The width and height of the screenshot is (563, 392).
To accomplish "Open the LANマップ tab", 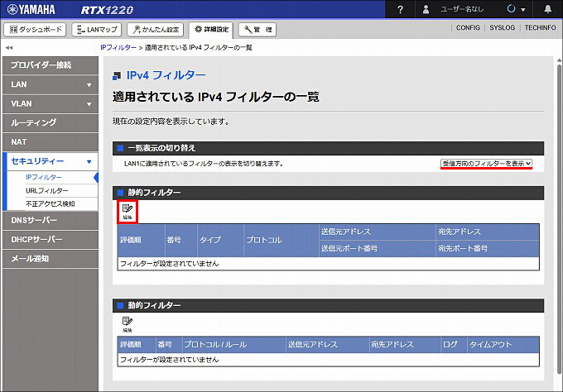I will point(97,30).
